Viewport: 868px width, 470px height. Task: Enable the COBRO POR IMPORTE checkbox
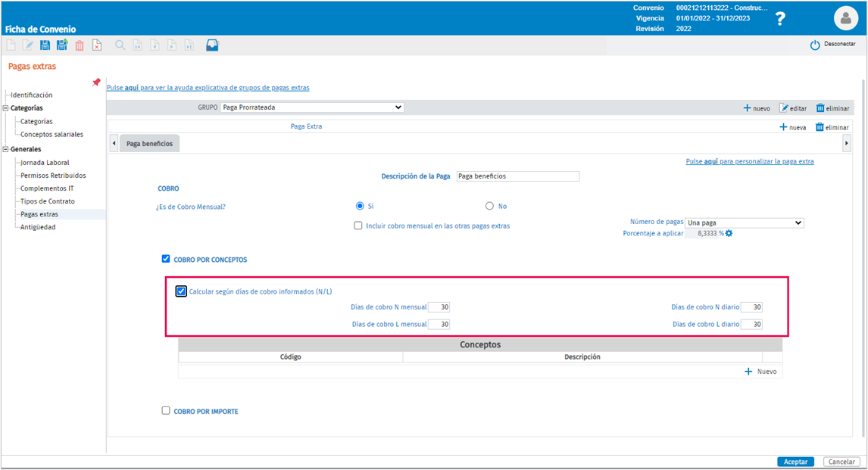tap(166, 411)
